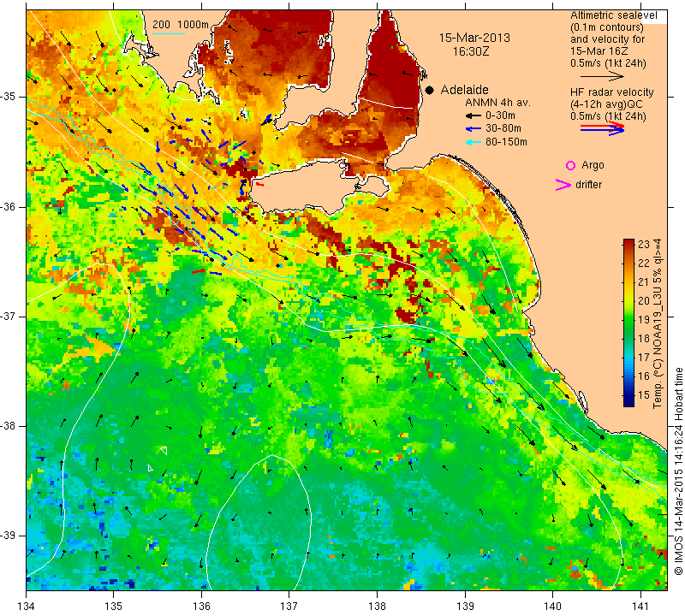Click the colorbar tick label 22
The image size is (685, 616).
click(644, 264)
